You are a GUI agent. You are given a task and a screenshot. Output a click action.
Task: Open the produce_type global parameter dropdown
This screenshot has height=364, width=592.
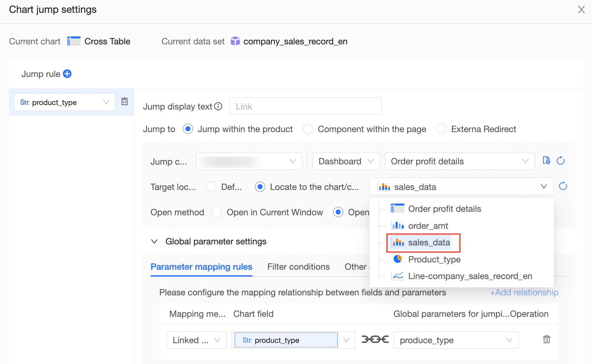[x=456, y=340]
